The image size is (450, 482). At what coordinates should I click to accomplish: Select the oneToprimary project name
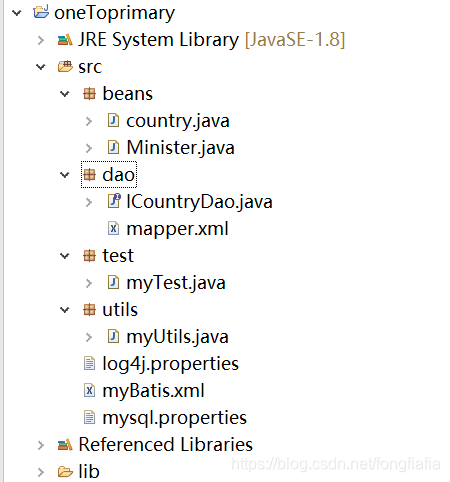pyautogui.click(x=114, y=14)
